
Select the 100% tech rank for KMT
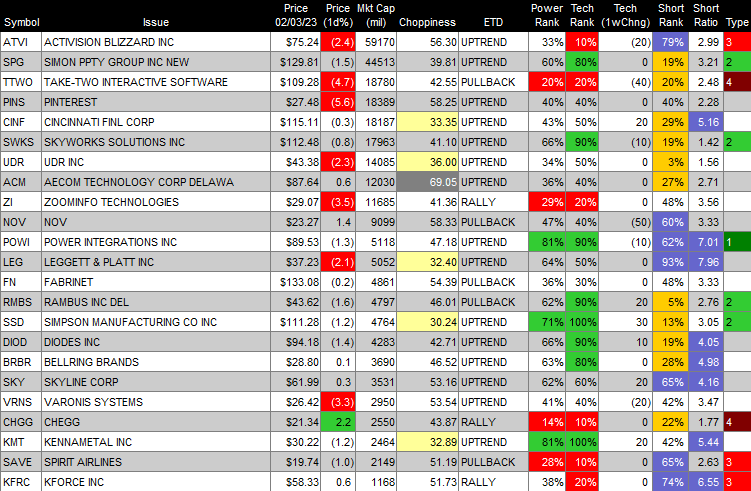(x=582, y=442)
